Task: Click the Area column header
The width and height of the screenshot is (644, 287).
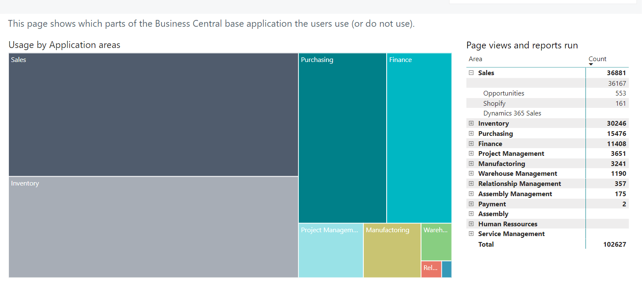Action: click(475, 59)
